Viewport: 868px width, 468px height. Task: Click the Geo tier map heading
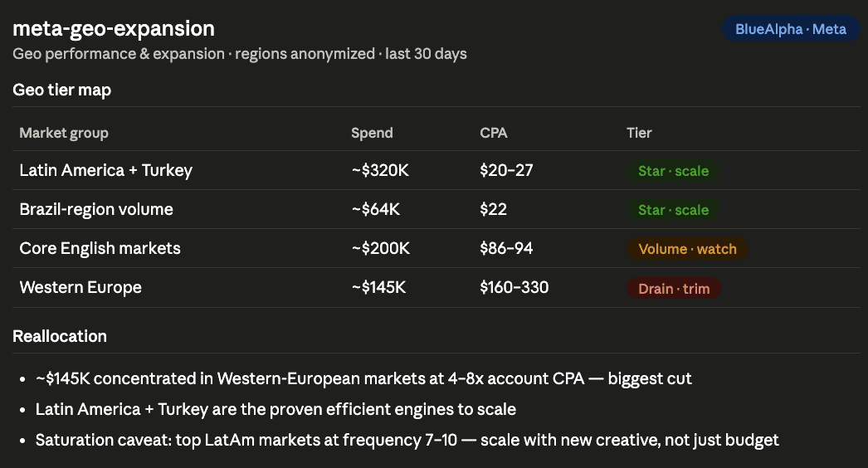pyautogui.click(x=62, y=90)
